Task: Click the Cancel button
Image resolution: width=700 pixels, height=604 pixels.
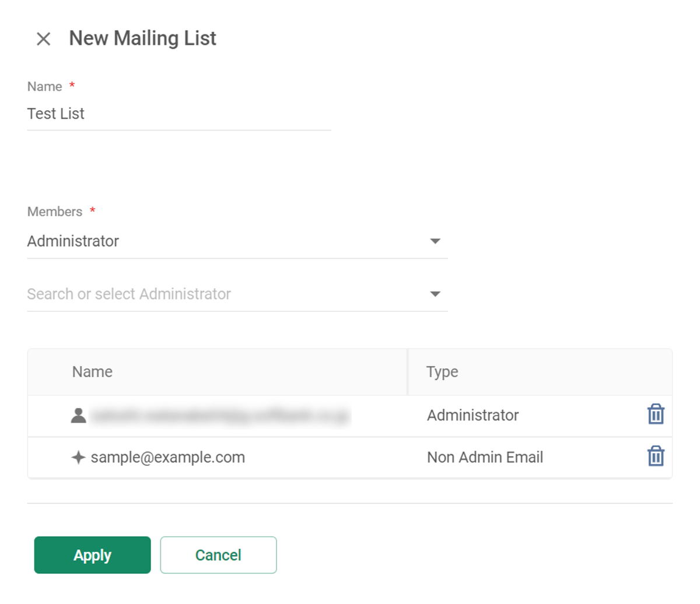Action: coord(218,555)
